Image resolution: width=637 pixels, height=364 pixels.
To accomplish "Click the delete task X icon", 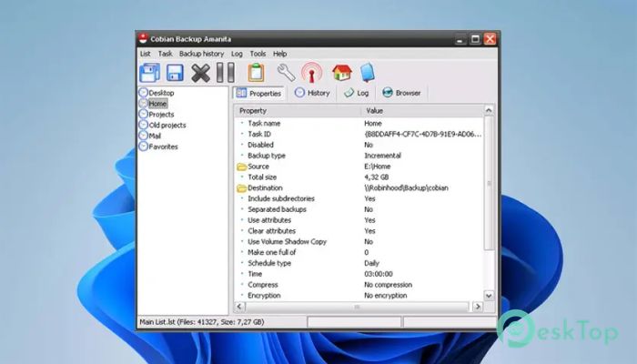I will 201,73.
